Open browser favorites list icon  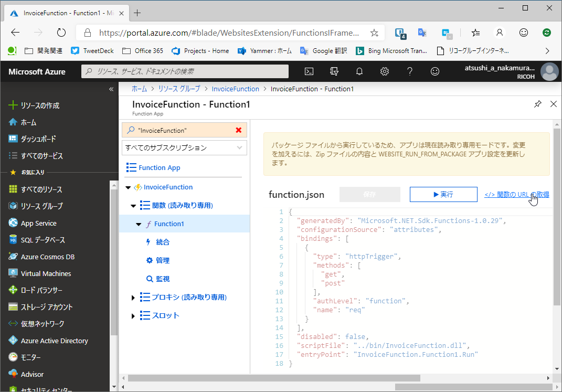click(475, 33)
